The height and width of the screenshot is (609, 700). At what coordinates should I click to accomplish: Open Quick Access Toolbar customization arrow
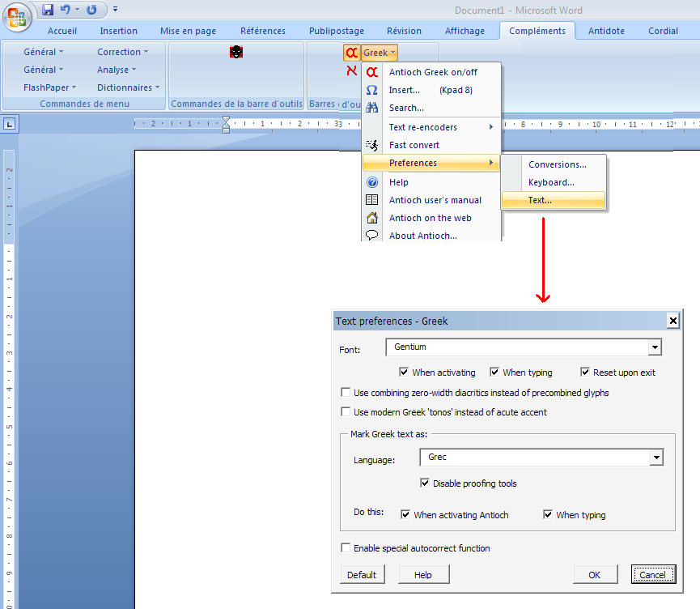click(115, 9)
